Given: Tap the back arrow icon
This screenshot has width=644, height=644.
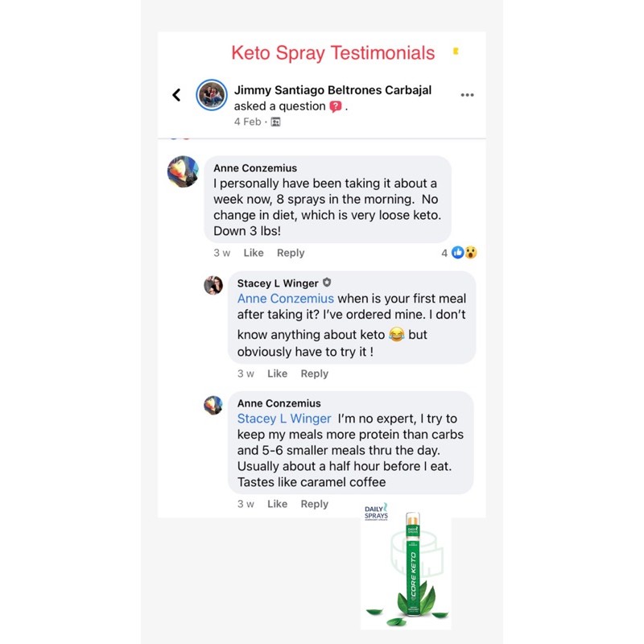Looking at the screenshot, I should click(176, 95).
